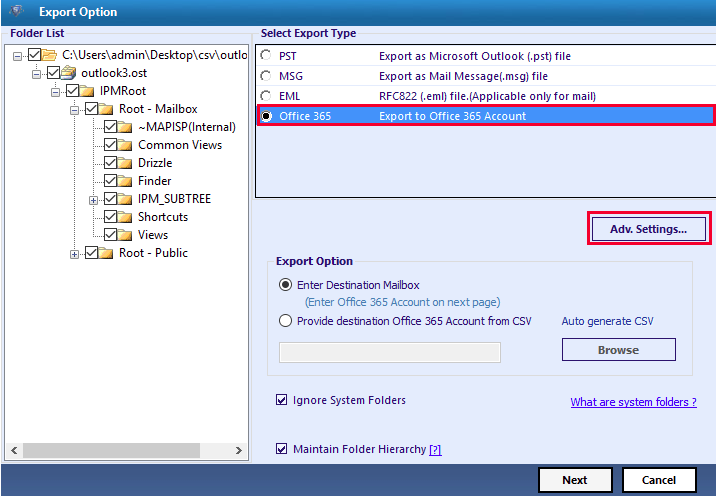Click the open folder icon beside C:\Users\admin path

click(49, 55)
